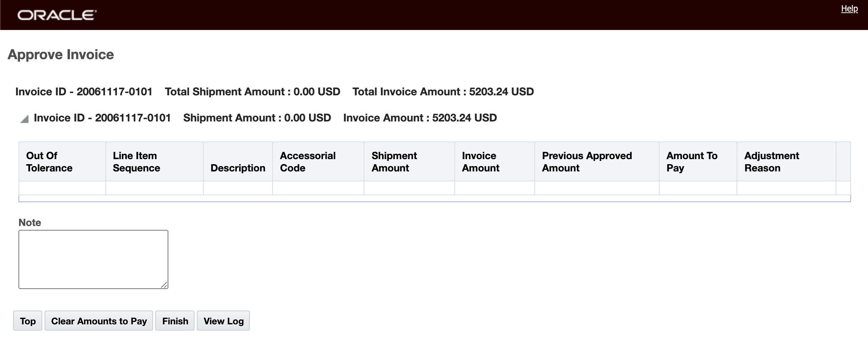Viewport: 868px width, 349px height.
Task: Open the View Log button
Action: [223, 321]
